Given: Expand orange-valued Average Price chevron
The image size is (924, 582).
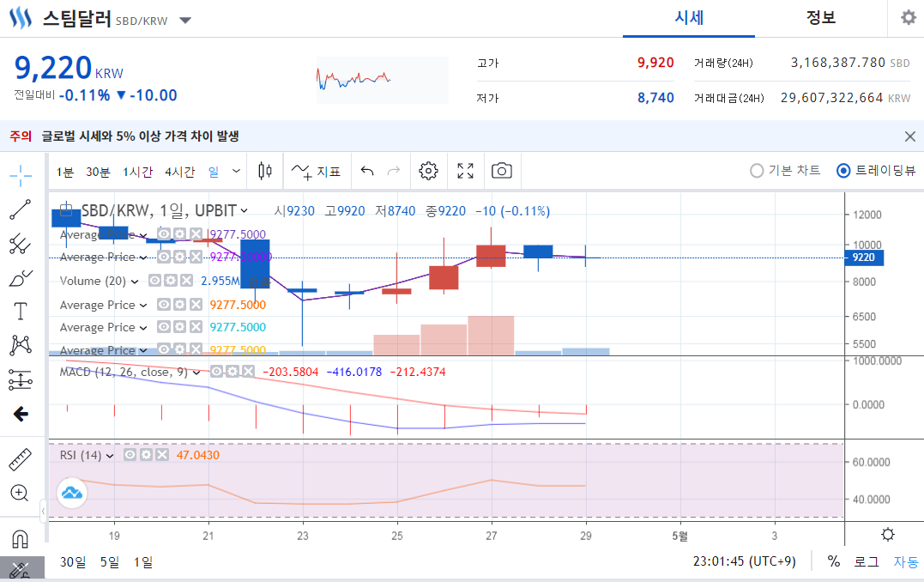Looking at the screenshot, I should (x=143, y=306).
